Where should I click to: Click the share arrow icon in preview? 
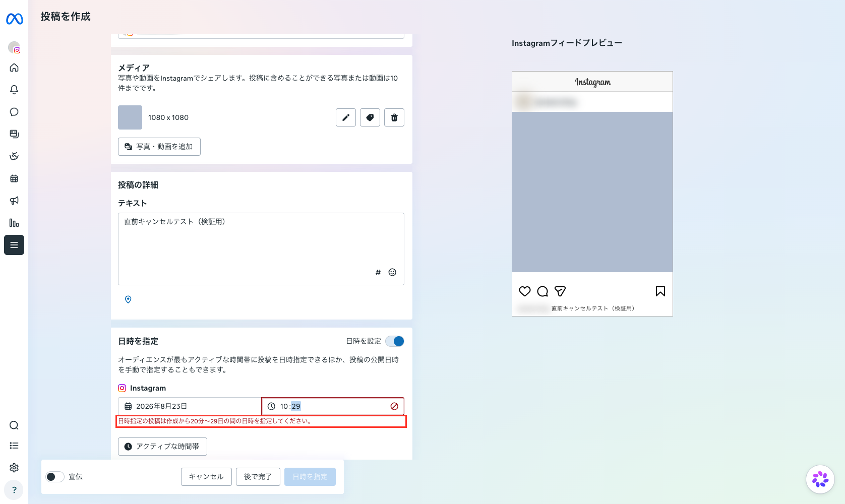560,291
